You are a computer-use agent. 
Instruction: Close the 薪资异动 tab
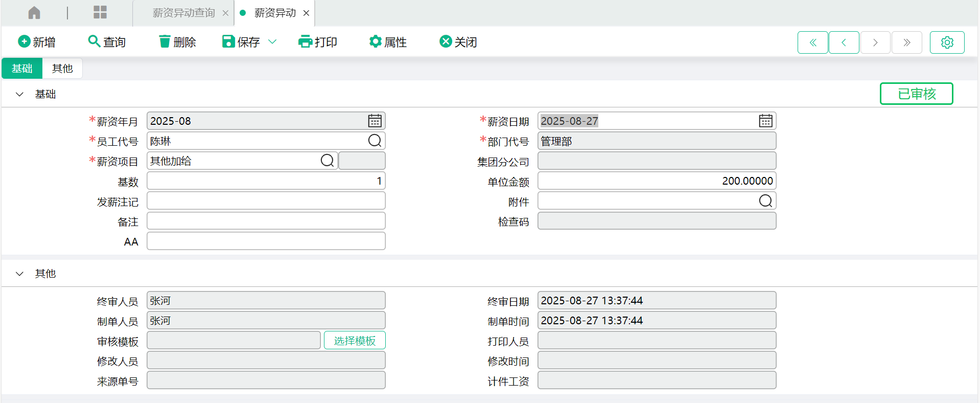pos(306,13)
